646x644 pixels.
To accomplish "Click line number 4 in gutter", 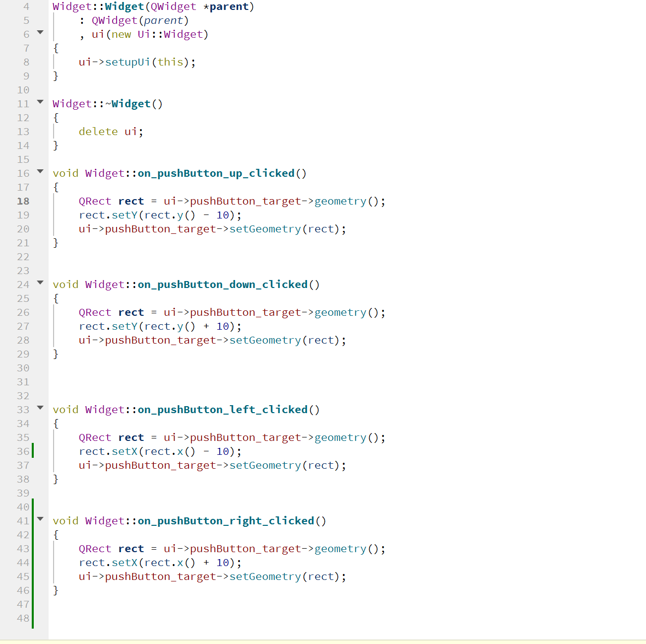I will pos(26,6).
